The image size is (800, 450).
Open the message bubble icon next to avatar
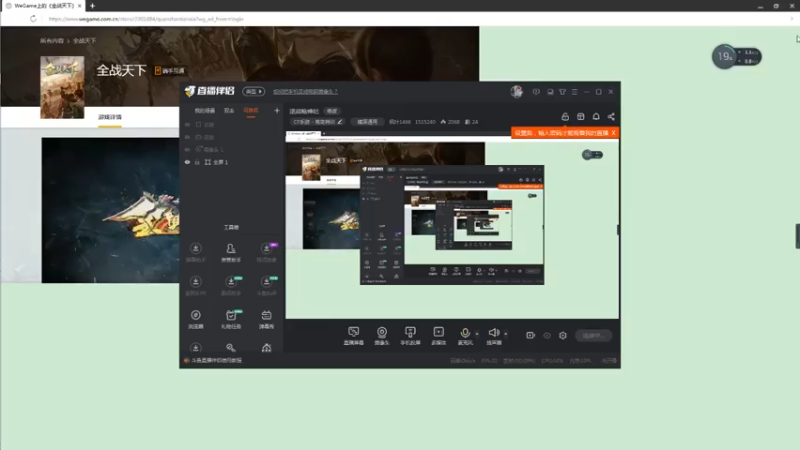click(x=536, y=92)
